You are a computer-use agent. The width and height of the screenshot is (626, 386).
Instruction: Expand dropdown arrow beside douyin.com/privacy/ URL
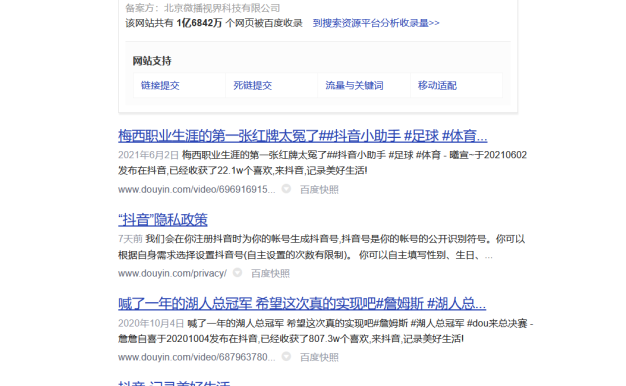238,273
